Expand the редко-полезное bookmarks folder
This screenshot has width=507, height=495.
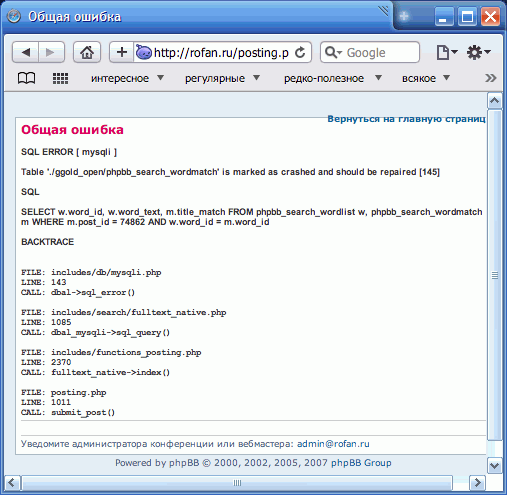(x=333, y=78)
